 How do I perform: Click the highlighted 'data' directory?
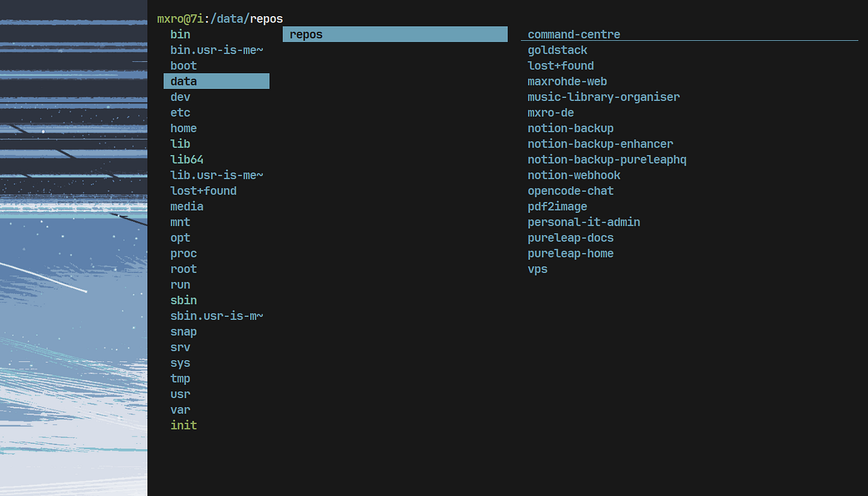216,81
